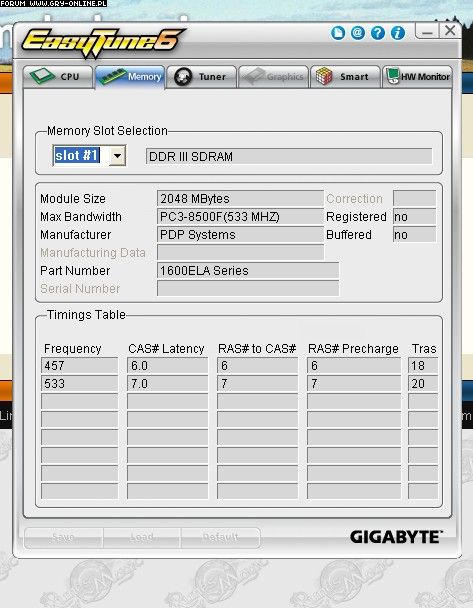Click CAS# Latency value '6.0'
The width and height of the screenshot is (473, 608).
[167, 366]
